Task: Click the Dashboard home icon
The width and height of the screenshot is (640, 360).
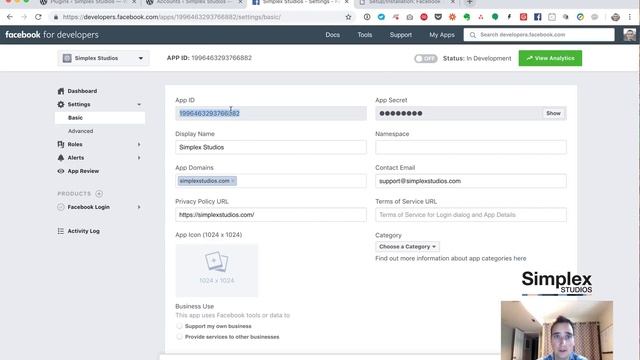Action: [61, 91]
